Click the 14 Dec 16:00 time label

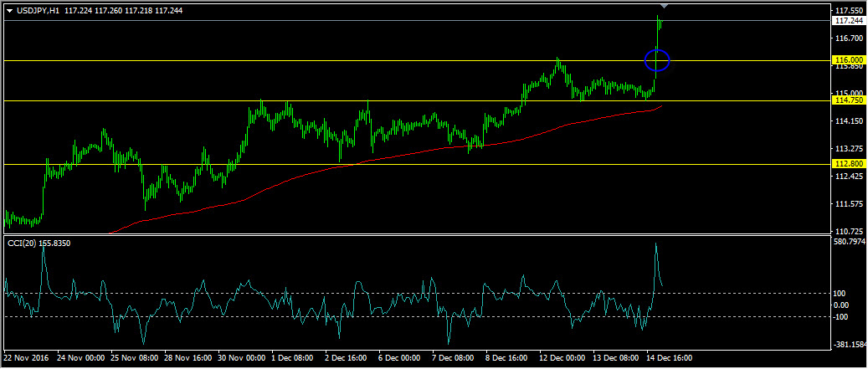point(670,358)
